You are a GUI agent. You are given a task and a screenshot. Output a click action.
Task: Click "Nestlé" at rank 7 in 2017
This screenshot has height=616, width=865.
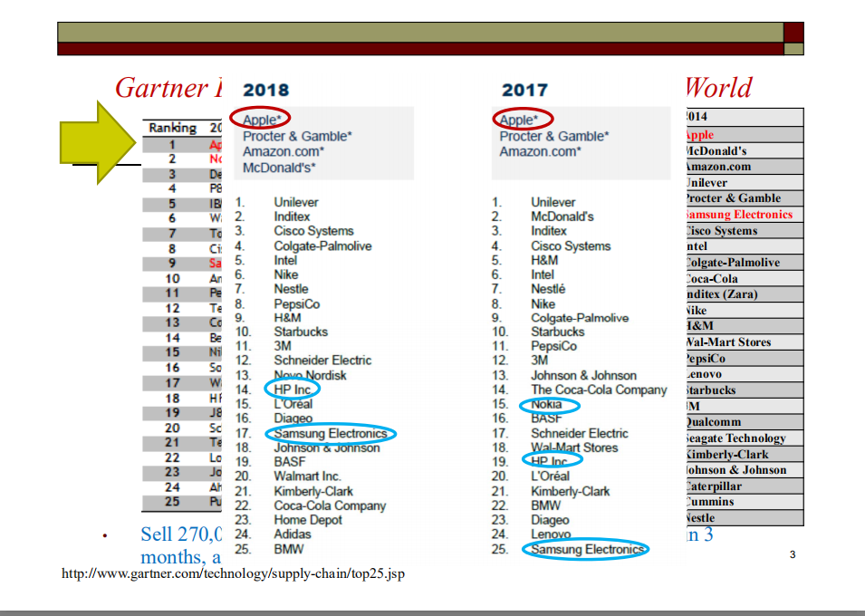pyautogui.click(x=548, y=289)
